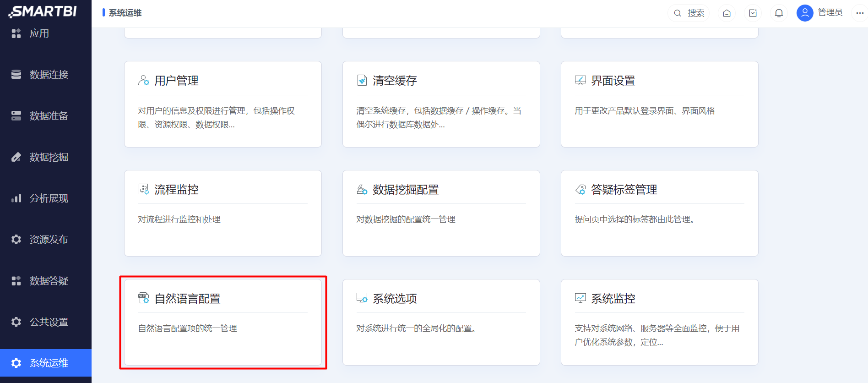Image resolution: width=868 pixels, height=383 pixels.
Task: Open the 界面设置 title link
Action: coord(613,81)
